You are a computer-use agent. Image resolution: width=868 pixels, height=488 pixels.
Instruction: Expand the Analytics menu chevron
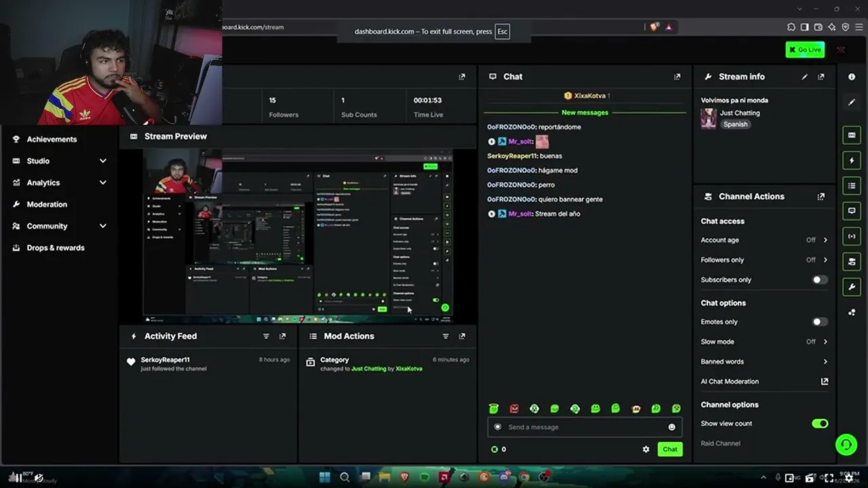tap(103, 182)
